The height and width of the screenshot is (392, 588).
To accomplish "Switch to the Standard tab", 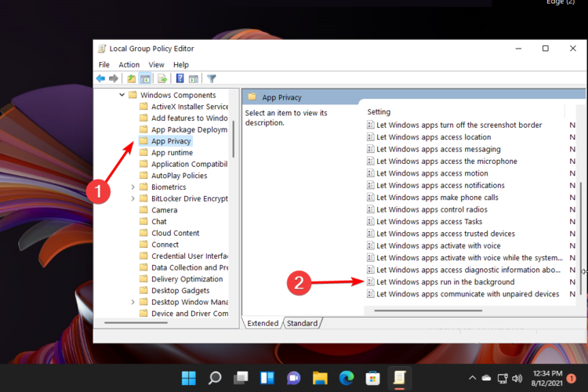I will pos(303,323).
